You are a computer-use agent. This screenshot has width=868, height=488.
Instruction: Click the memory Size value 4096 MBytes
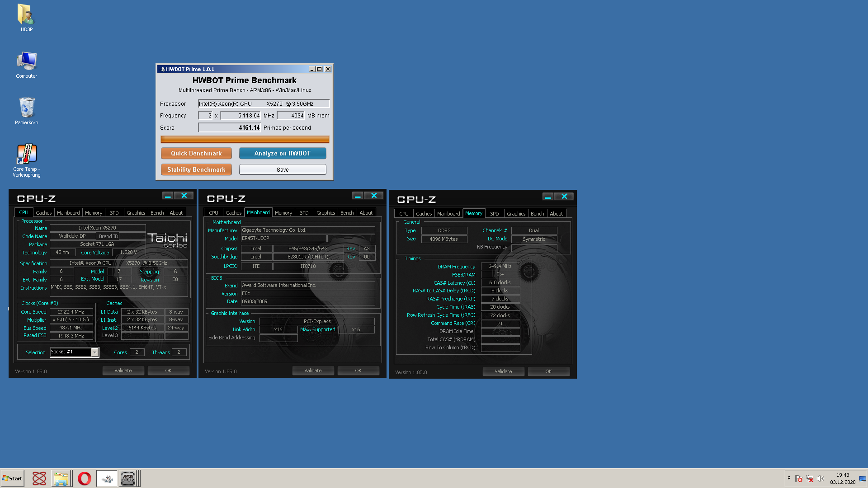tap(444, 239)
